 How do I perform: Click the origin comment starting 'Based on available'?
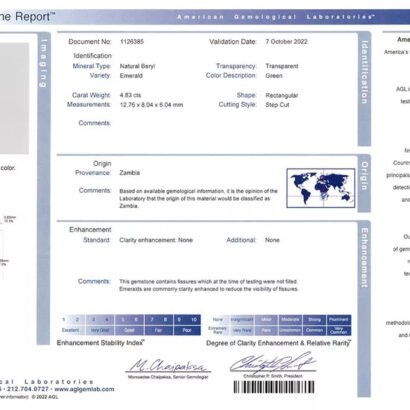(198, 198)
